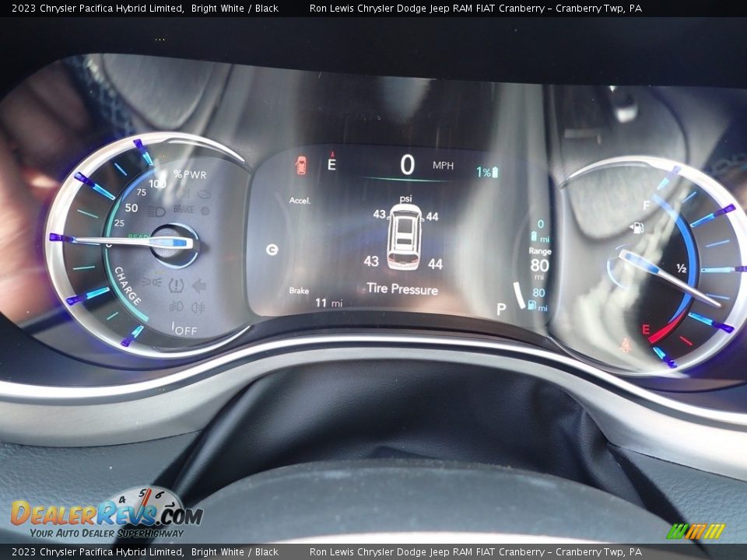Tap the 25 mark on power gauge
The width and height of the screenshot is (747, 560).
pos(119,222)
